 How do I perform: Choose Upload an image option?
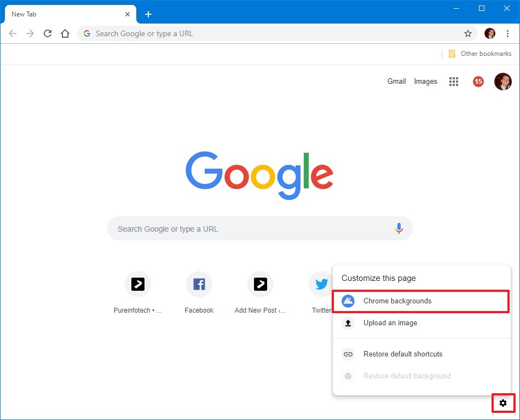pos(390,323)
